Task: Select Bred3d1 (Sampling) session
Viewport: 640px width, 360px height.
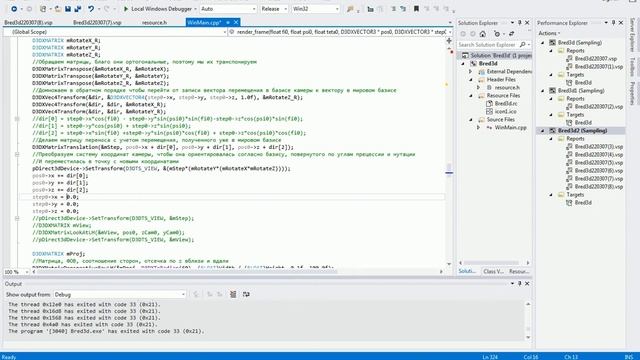Action: (x=581, y=91)
